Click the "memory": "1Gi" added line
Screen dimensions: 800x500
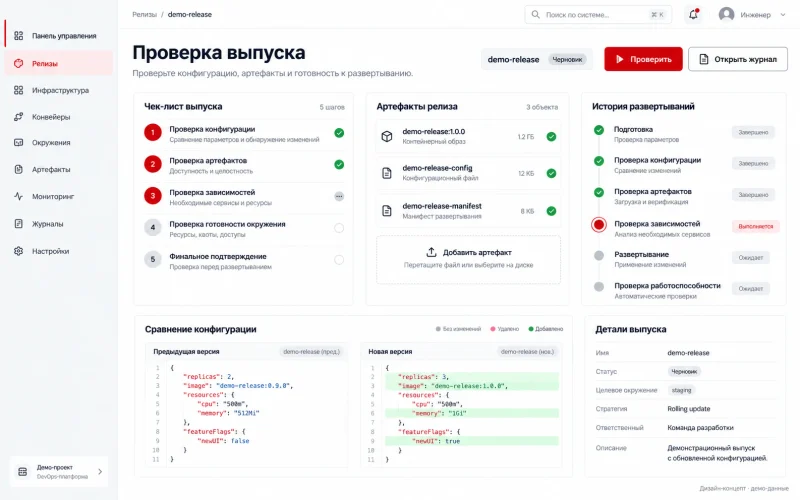pyautogui.click(x=472, y=413)
